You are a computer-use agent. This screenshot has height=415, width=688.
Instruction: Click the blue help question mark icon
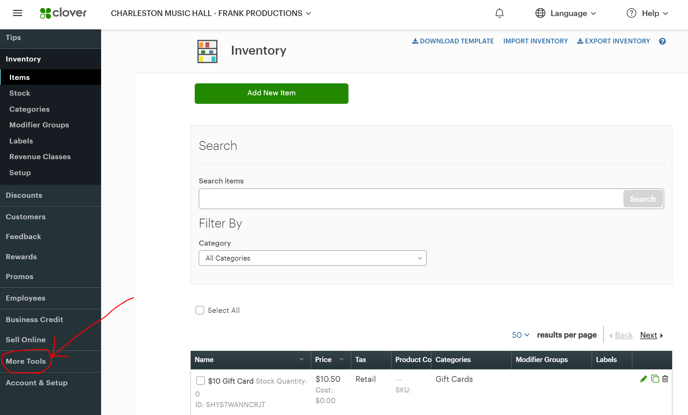pyautogui.click(x=662, y=42)
